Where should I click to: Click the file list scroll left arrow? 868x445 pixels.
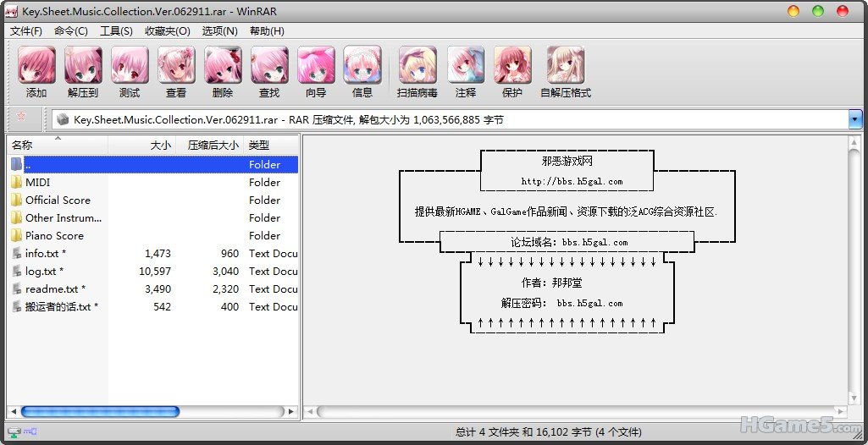tap(14, 411)
